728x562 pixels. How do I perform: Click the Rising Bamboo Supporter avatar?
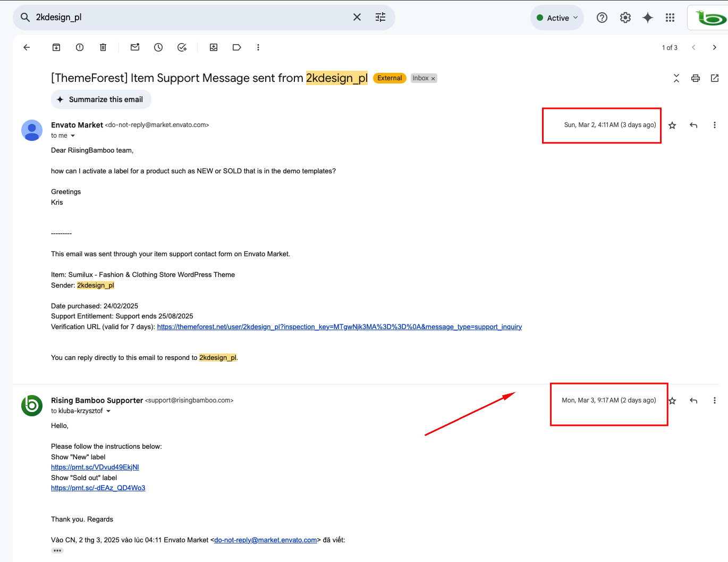(x=32, y=406)
